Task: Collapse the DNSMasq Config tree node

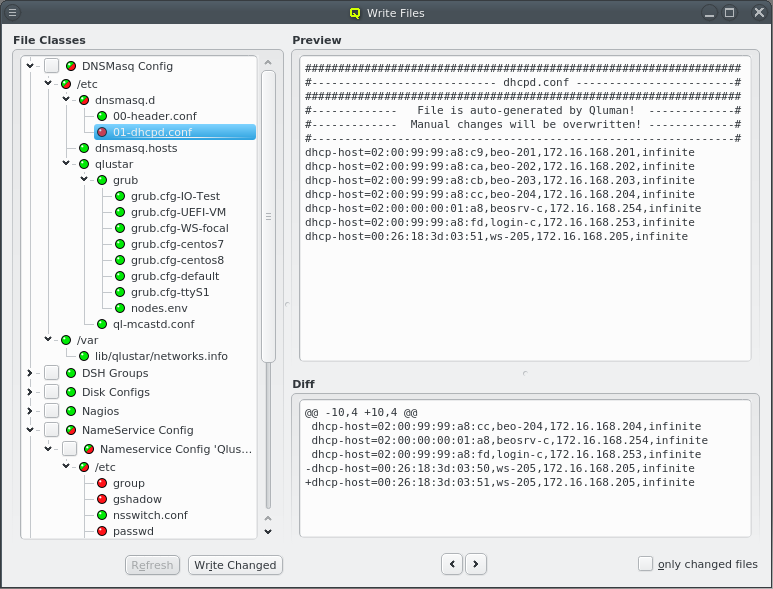Action: tap(30, 66)
